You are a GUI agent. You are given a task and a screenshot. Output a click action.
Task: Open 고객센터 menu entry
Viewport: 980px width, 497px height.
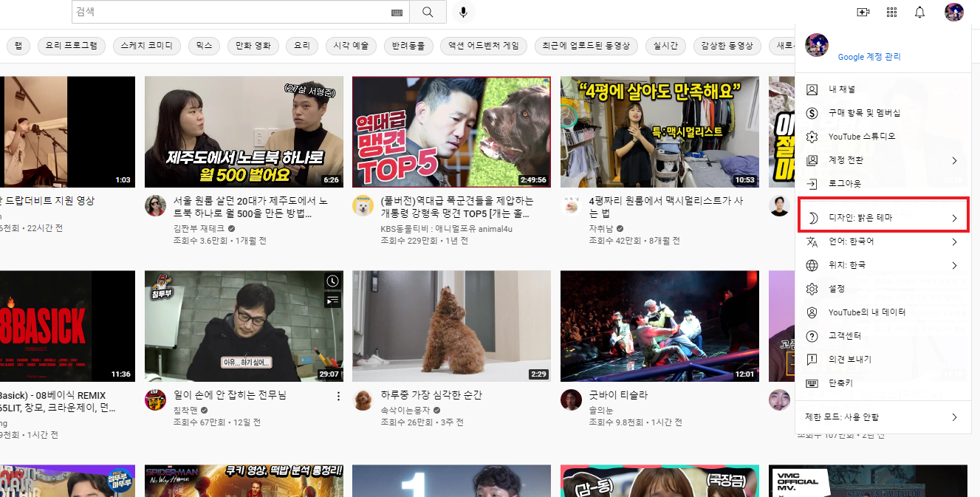(883, 336)
